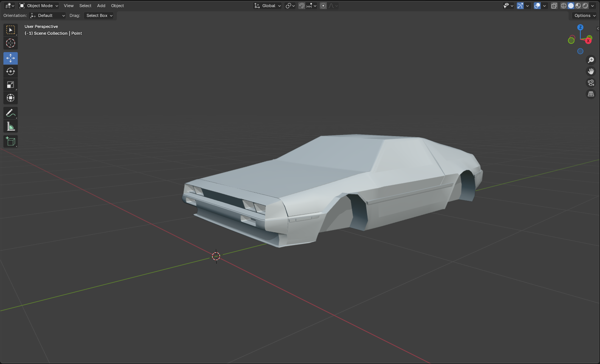This screenshot has width=600, height=364.
Task: Pick the Scale tool
Action: coord(11,85)
